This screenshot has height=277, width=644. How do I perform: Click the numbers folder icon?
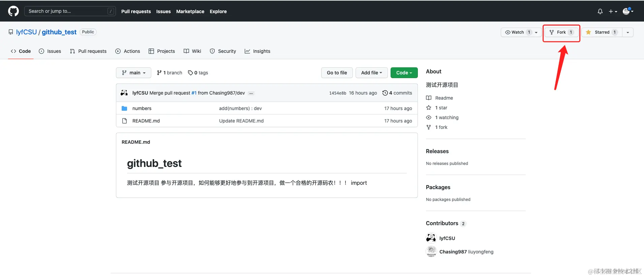pos(124,108)
